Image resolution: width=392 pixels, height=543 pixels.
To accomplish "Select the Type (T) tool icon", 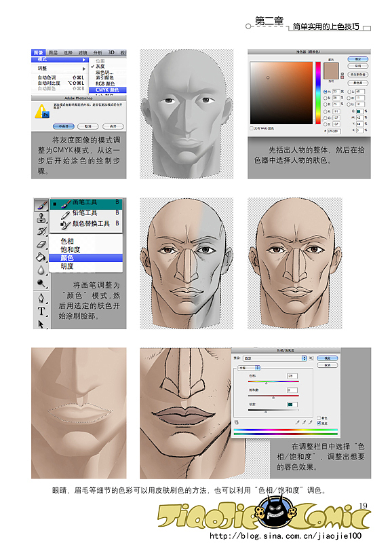I will pyautogui.click(x=41, y=312).
